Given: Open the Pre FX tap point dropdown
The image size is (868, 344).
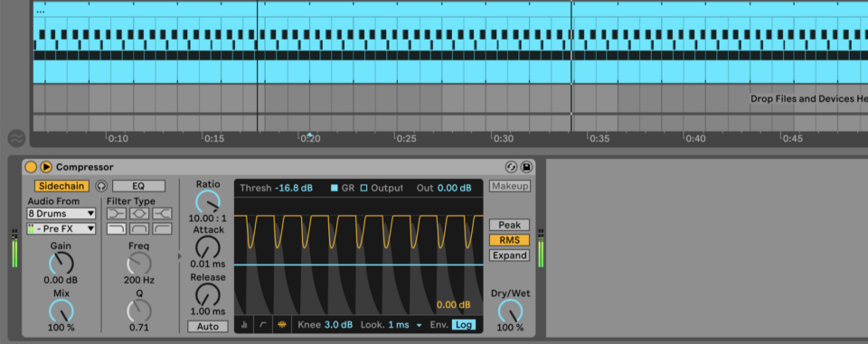Looking at the screenshot, I should pos(61,228).
